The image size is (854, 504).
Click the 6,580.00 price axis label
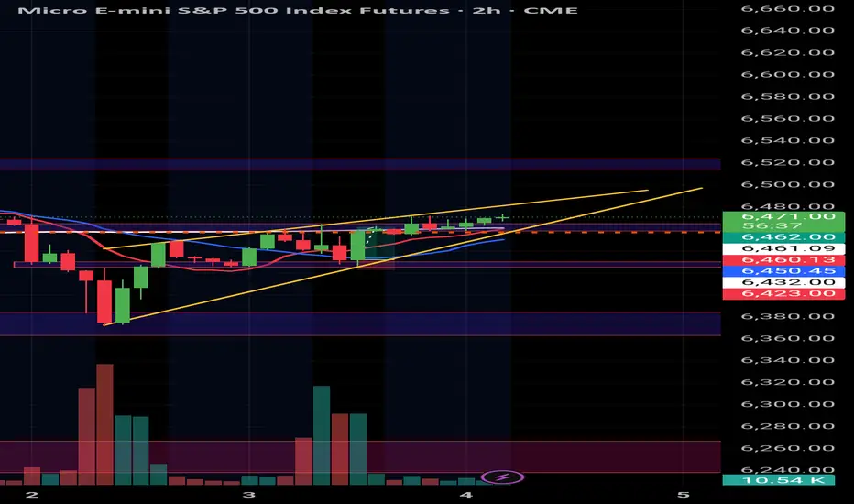point(787,96)
